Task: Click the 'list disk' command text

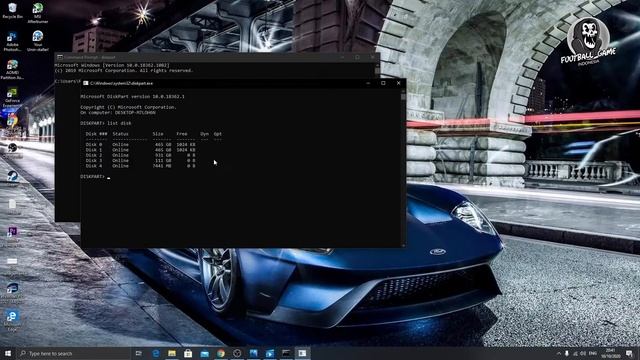Action: point(119,123)
